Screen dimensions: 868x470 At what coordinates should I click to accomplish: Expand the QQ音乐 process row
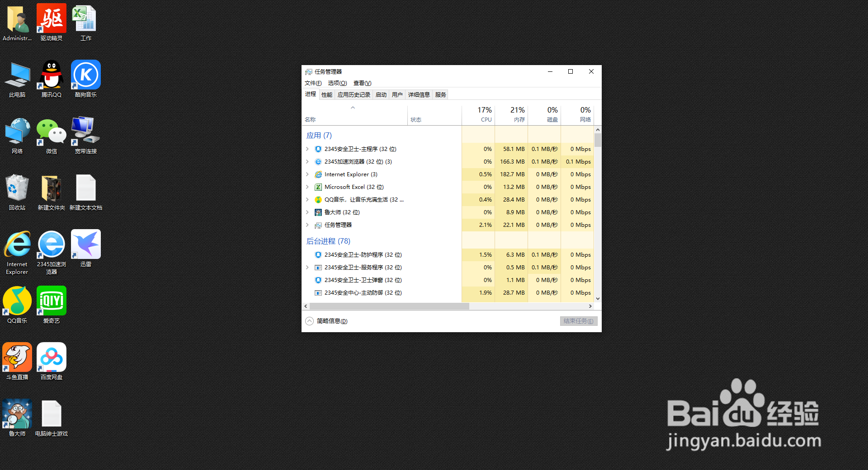tap(307, 200)
